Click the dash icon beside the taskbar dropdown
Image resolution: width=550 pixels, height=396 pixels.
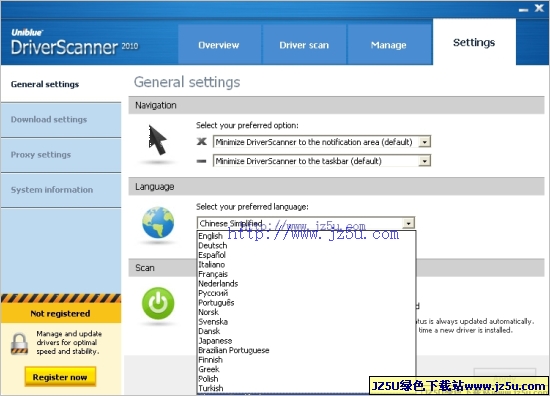click(x=201, y=161)
